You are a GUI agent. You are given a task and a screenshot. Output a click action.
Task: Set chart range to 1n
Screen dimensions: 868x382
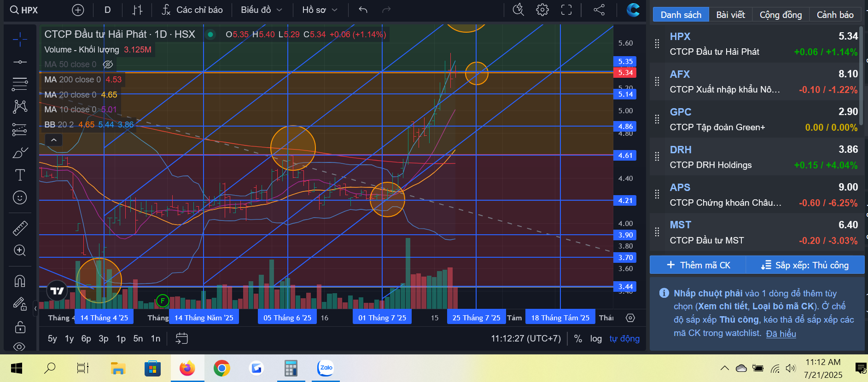[x=156, y=338]
